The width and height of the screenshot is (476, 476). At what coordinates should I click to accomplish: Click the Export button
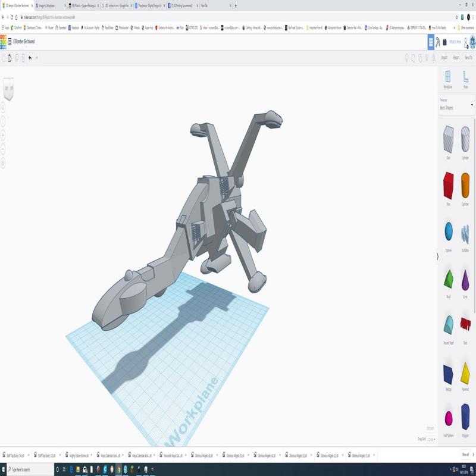click(x=456, y=58)
